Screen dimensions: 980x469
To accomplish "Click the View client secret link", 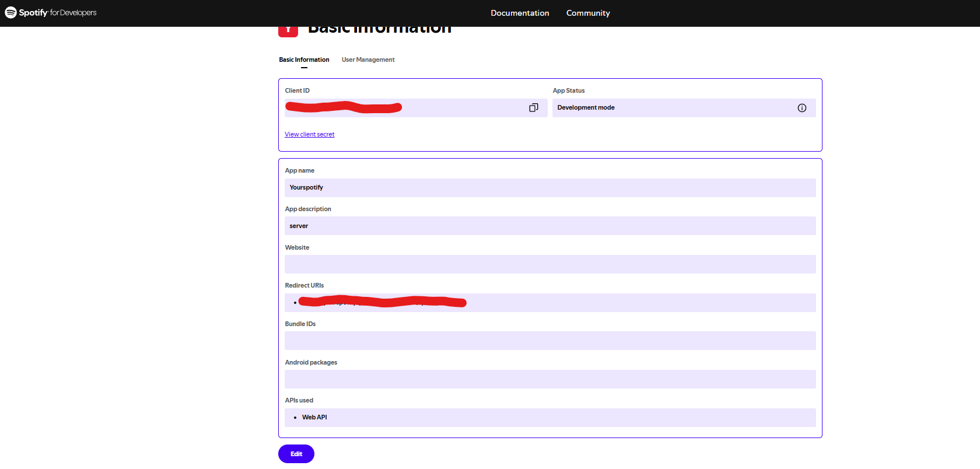I will (309, 134).
